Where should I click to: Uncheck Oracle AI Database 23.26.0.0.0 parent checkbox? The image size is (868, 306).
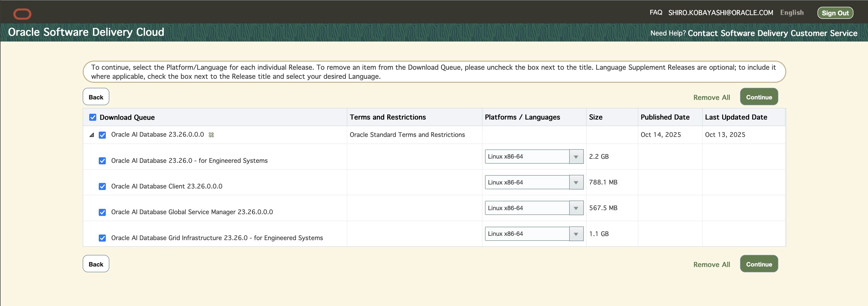[x=102, y=135]
